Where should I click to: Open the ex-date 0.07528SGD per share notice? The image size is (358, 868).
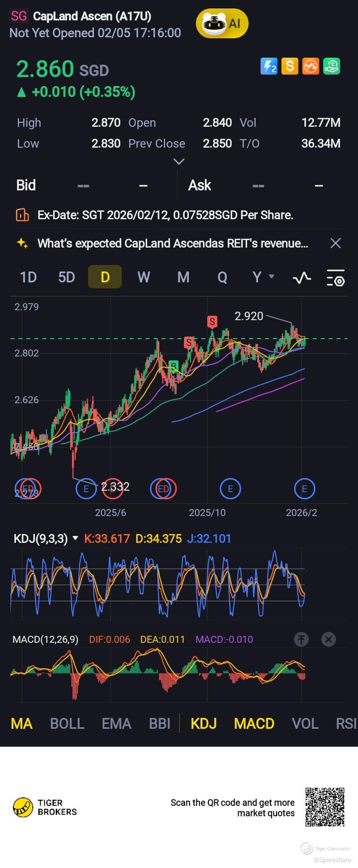165,215
